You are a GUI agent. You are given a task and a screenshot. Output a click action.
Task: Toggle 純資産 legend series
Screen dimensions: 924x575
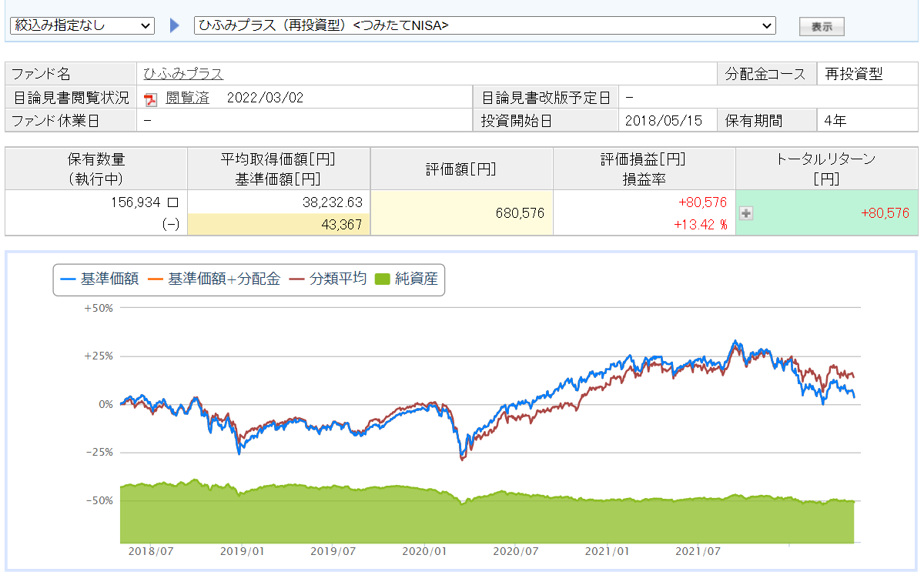405,279
